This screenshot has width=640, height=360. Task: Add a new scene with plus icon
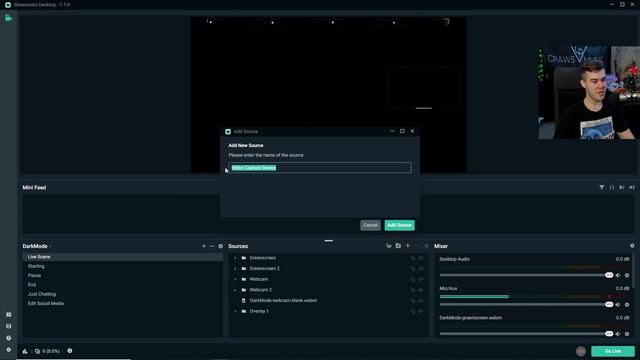pyautogui.click(x=204, y=246)
